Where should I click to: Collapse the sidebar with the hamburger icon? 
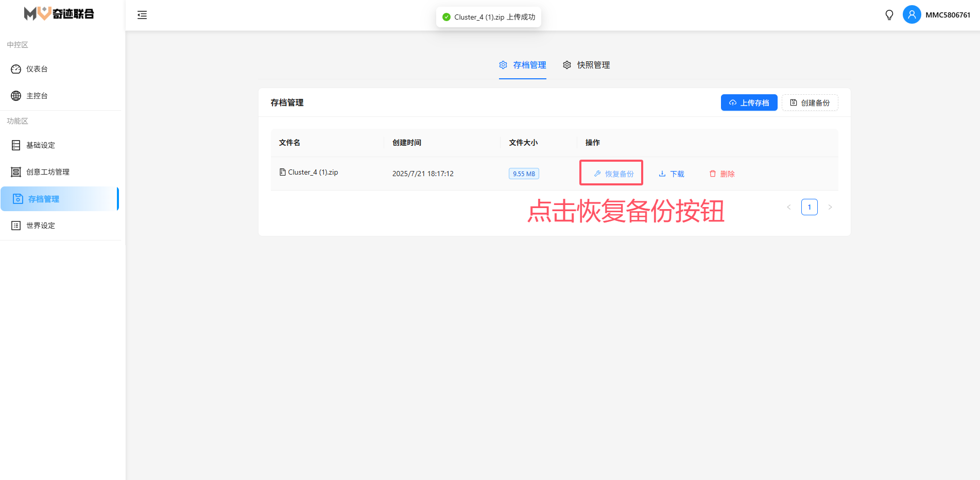pyautogui.click(x=142, y=15)
